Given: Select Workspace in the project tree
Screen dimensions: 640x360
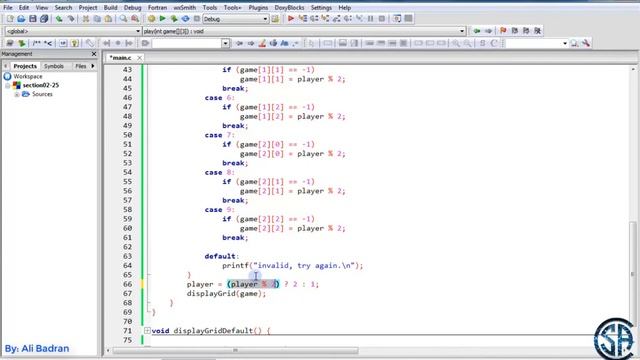Looking at the screenshot, I should coord(28,76).
